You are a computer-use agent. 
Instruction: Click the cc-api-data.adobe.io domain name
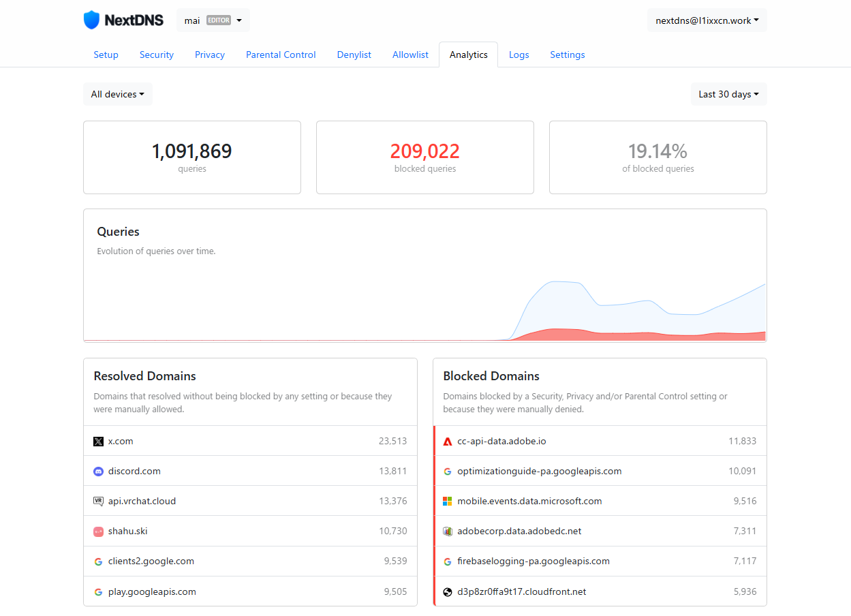coord(502,442)
